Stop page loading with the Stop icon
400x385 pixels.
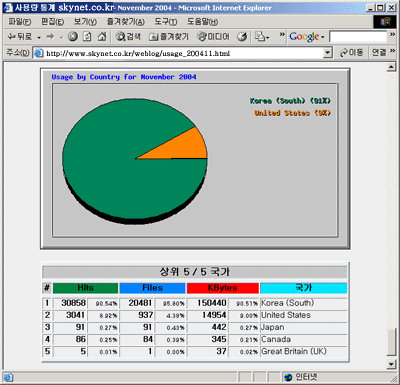click(x=73, y=36)
